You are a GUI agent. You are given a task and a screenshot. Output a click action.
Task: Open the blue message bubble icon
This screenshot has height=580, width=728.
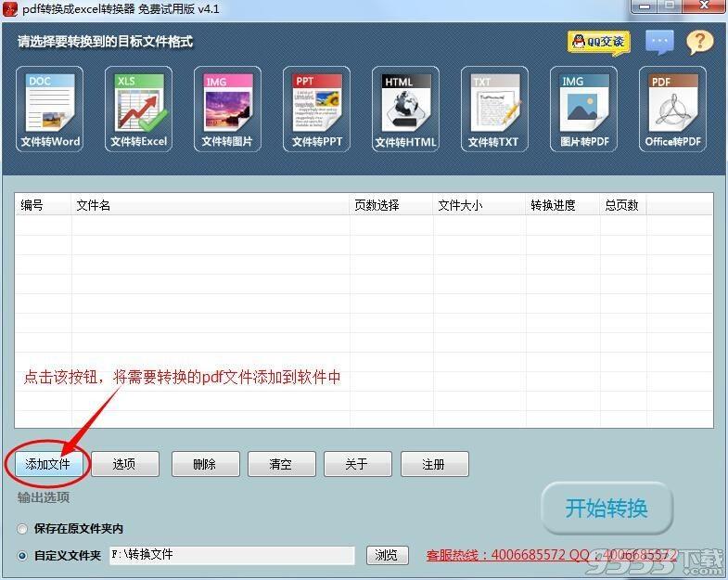(x=659, y=42)
